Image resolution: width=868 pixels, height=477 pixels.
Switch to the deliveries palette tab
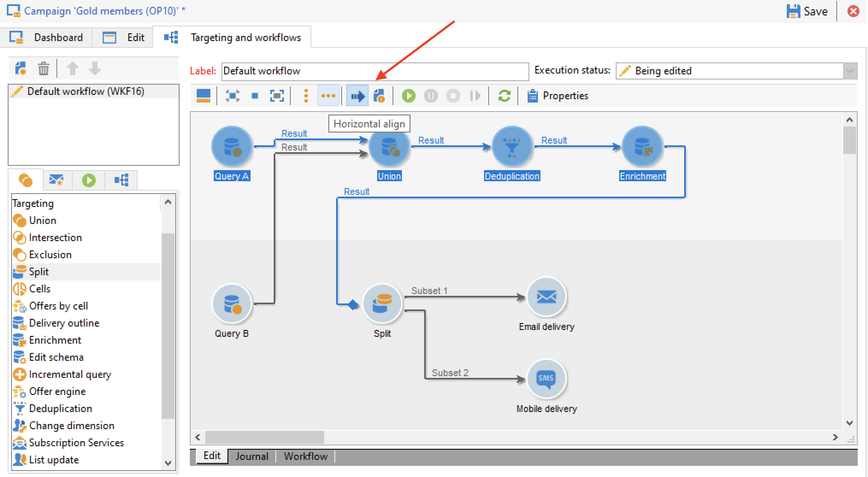click(x=56, y=180)
